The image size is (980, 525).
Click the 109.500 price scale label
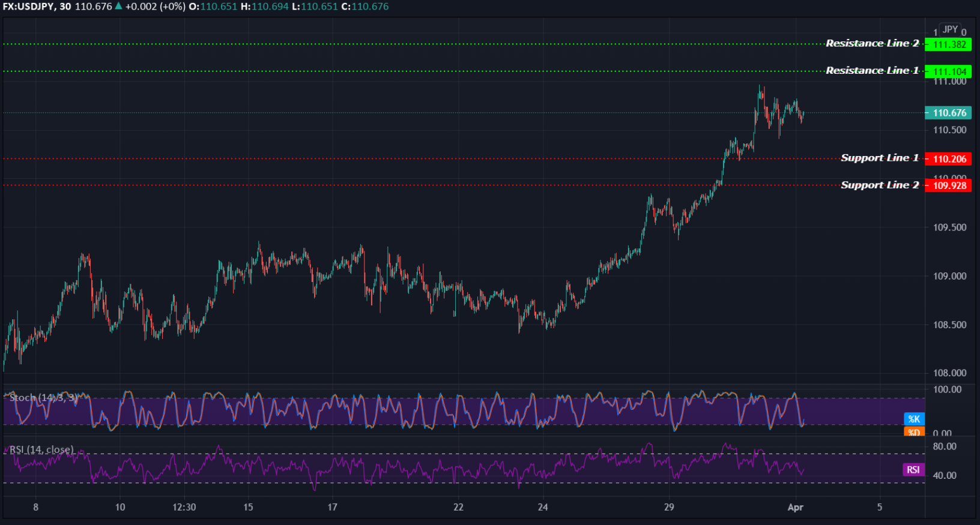tap(949, 227)
